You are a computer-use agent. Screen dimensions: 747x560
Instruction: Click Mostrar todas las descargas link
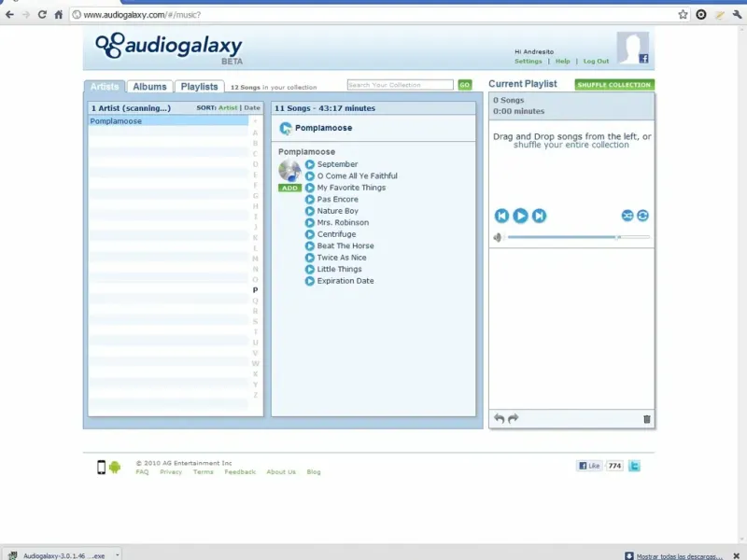click(680, 556)
